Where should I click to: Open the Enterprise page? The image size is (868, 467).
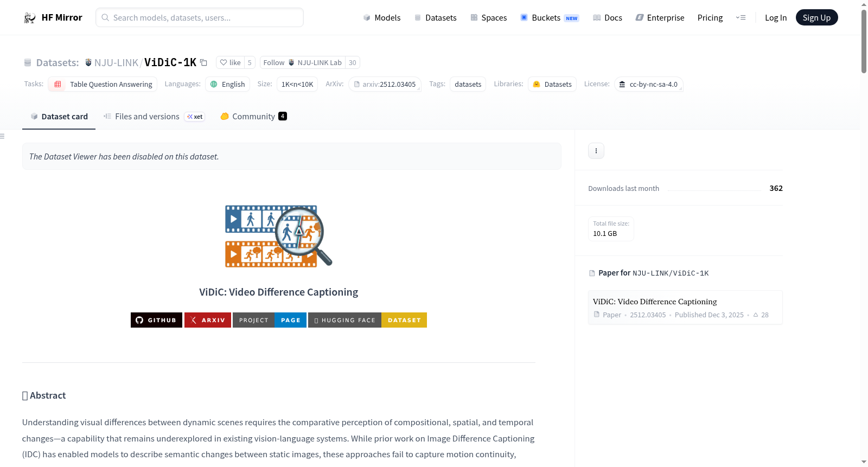point(660,18)
